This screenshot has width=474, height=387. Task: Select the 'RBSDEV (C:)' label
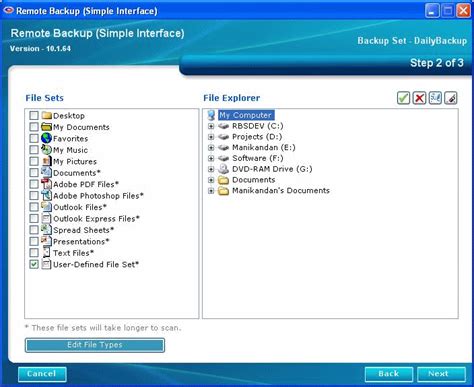[x=258, y=126]
